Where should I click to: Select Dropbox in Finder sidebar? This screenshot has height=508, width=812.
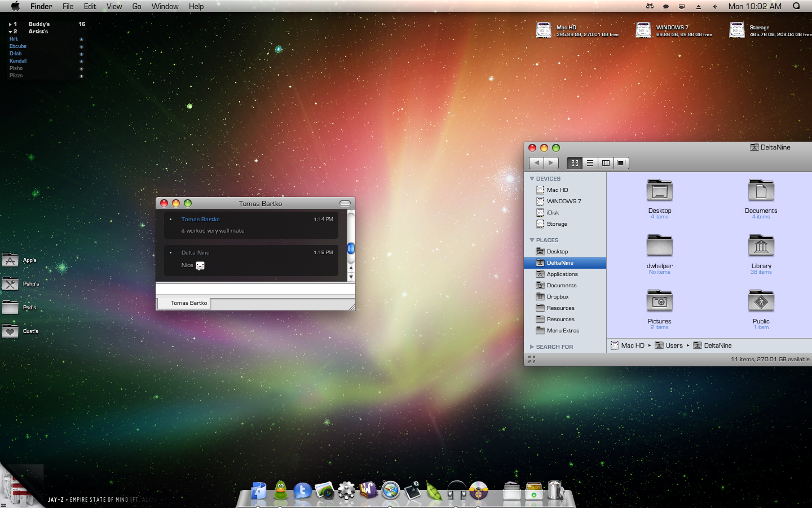click(x=565, y=297)
